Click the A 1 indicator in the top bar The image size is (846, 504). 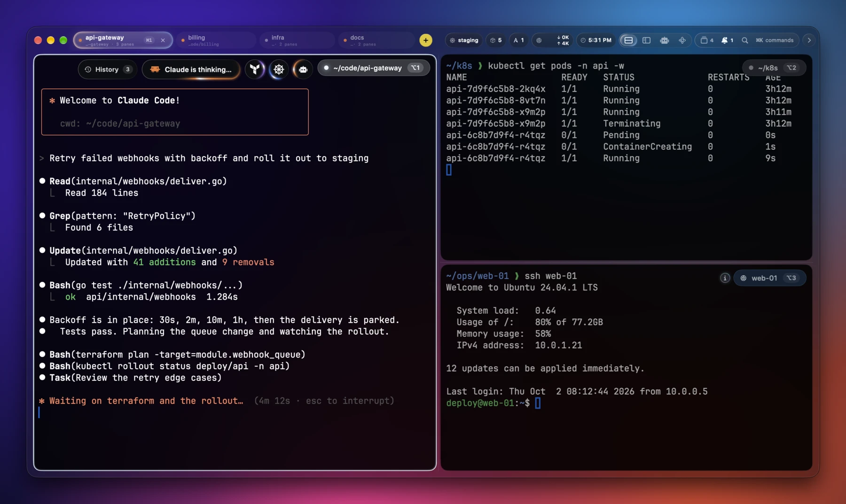tap(519, 40)
